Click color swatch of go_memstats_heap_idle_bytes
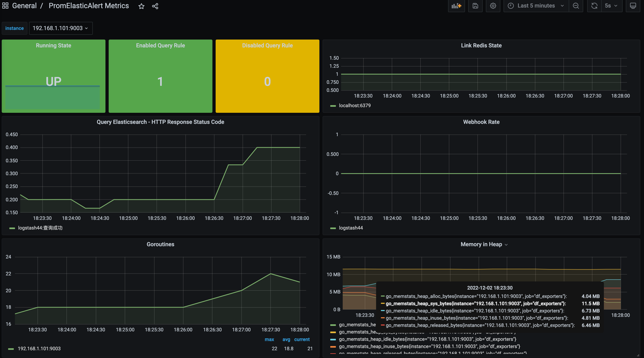 [333, 339]
